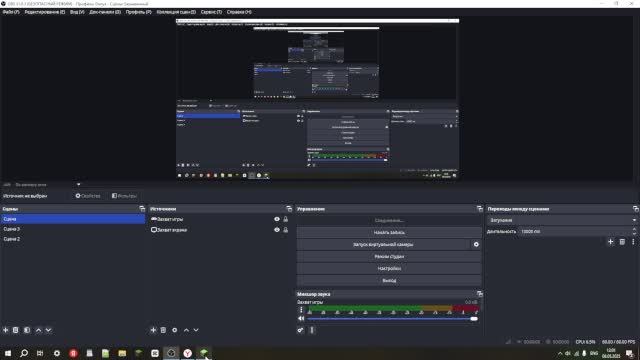Open the red Yandex browser taskbar icon

click(x=73, y=353)
